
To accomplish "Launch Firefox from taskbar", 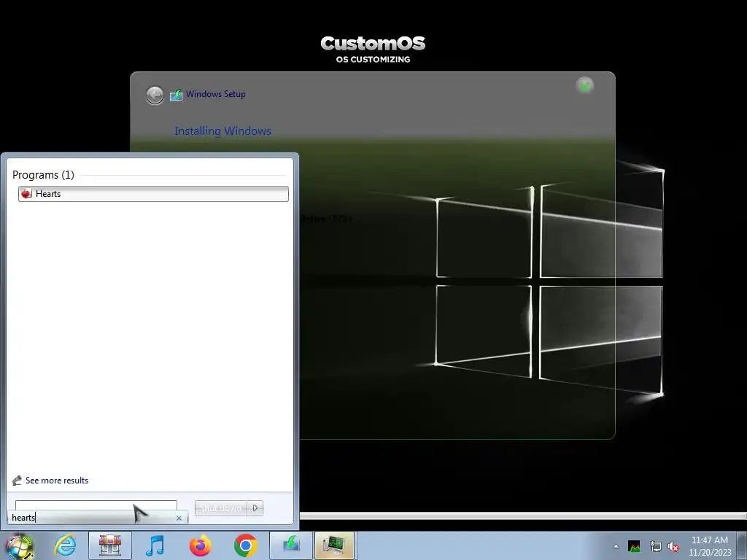I will tap(200, 545).
